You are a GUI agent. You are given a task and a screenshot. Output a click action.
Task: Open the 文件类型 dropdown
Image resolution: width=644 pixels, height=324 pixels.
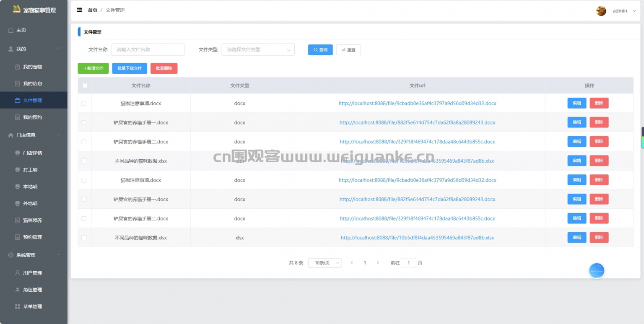(x=258, y=49)
